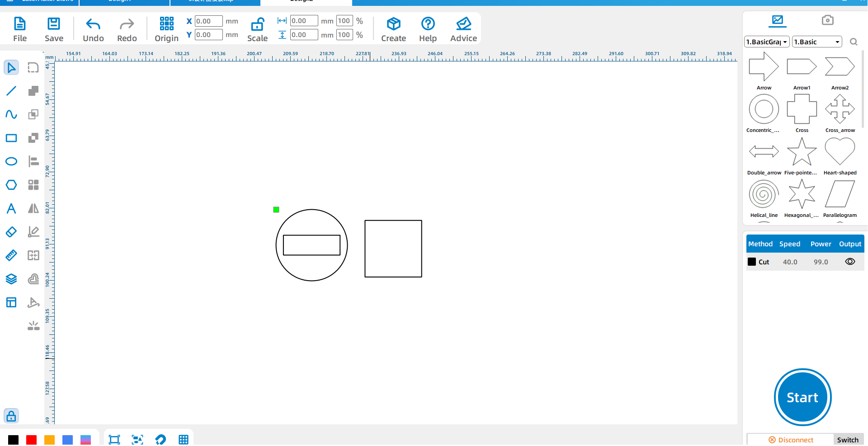Click the Y position input field
The width and height of the screenshot is (868, 446).
tap(208, 35)
